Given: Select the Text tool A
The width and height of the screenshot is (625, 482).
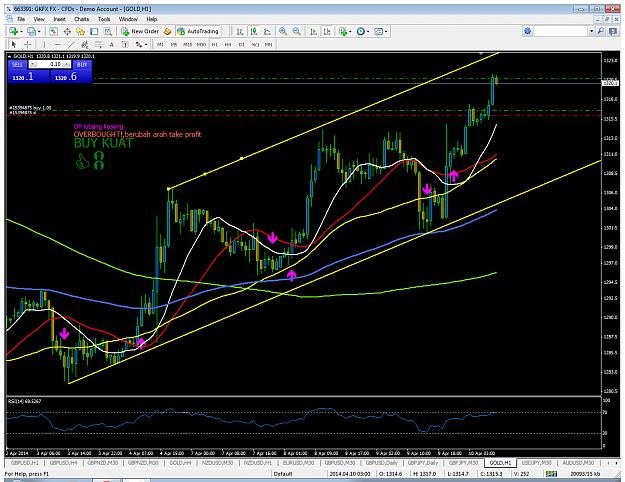Looking at the screenshot, I should pyautogui.click(x=112, y=45).
